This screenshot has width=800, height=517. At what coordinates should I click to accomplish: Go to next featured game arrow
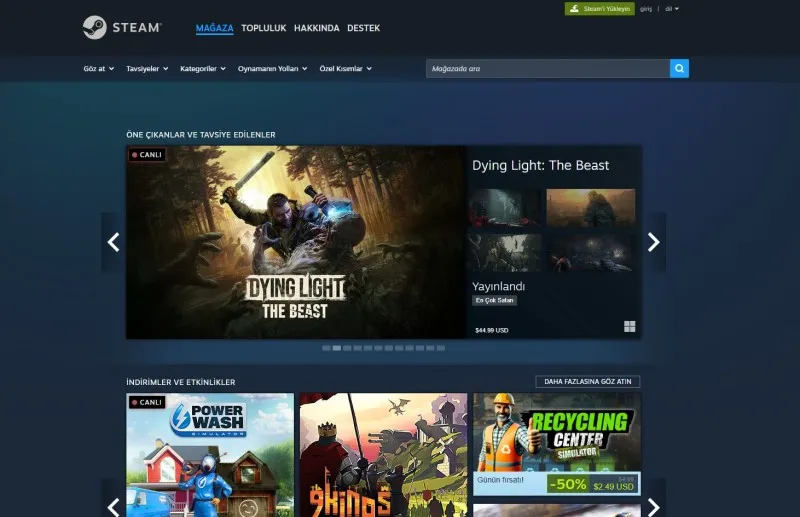pyautogui.click(x=654, y=242)
